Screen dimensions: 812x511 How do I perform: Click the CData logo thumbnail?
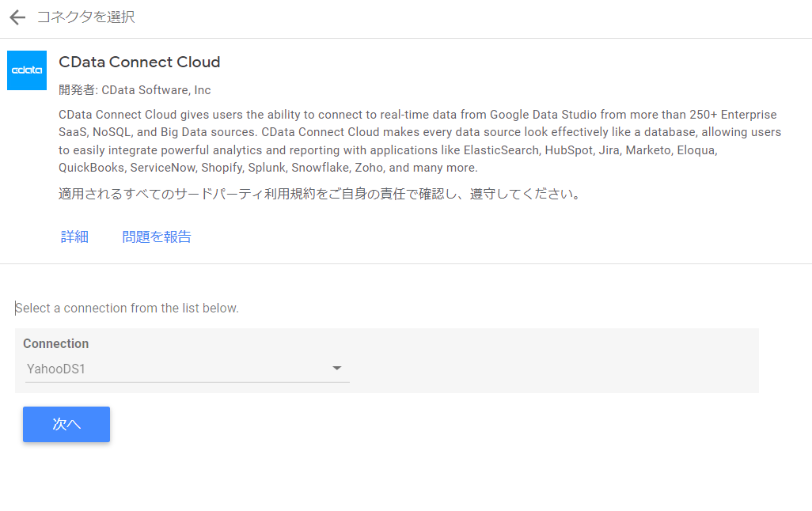point(27,70)
